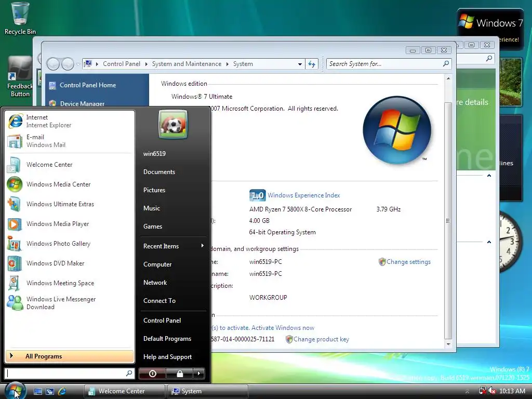
Task: Click the soccer ball user picture
Action: [x=173, y=124]
